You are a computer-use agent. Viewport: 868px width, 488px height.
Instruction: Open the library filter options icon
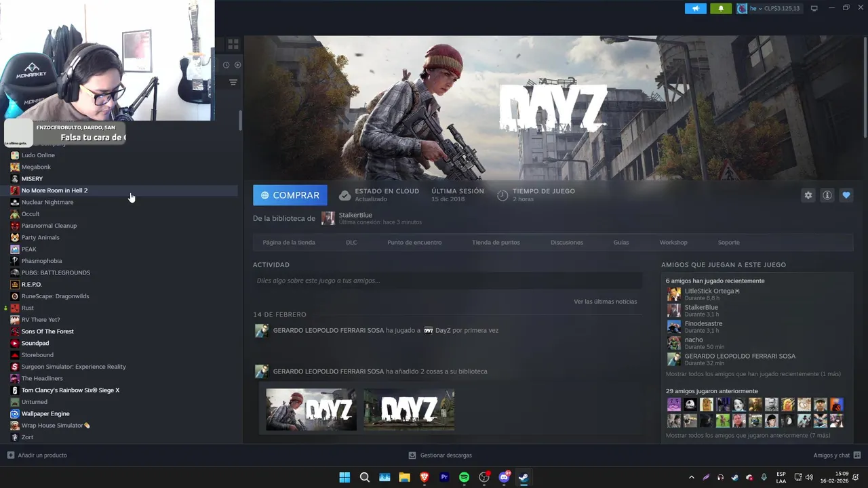(x=233, y=82)
